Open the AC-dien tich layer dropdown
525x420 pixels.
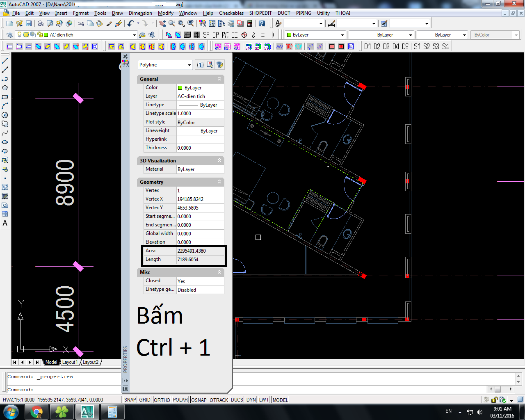(x=134, y=35)
